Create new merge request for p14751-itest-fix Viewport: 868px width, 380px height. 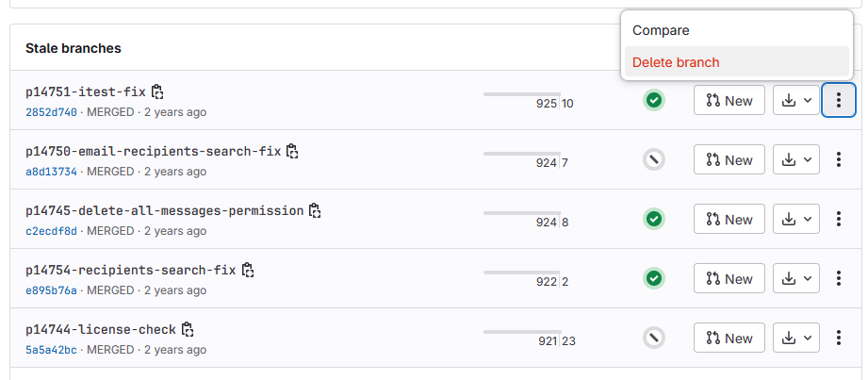(x=729, y=100)
